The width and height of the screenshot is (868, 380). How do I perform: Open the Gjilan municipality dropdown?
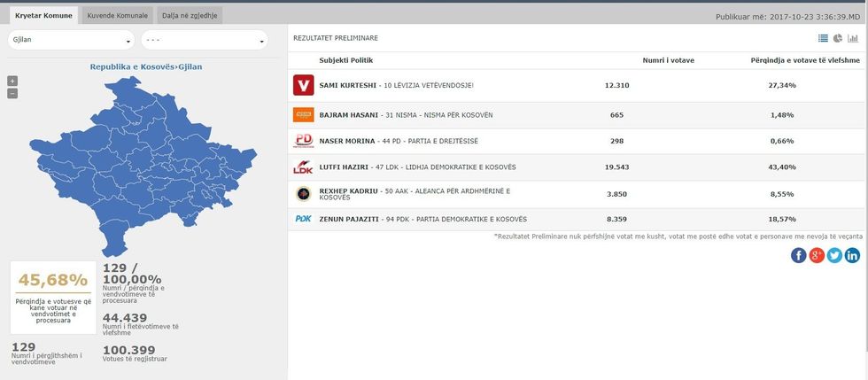(70, 40)
